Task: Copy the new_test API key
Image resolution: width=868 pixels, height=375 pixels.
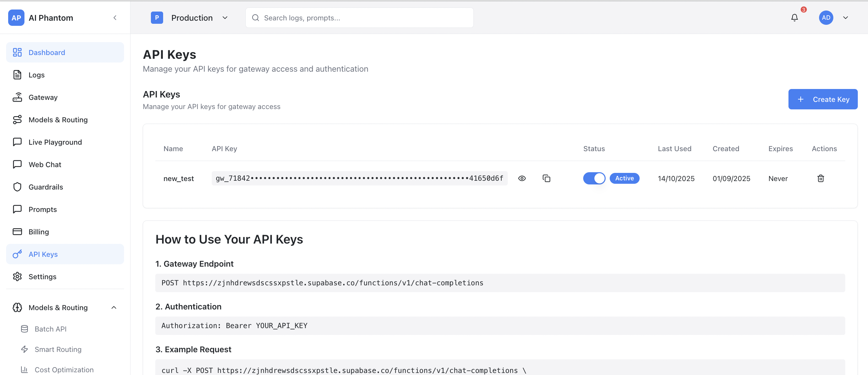Action: pos(546,178)
